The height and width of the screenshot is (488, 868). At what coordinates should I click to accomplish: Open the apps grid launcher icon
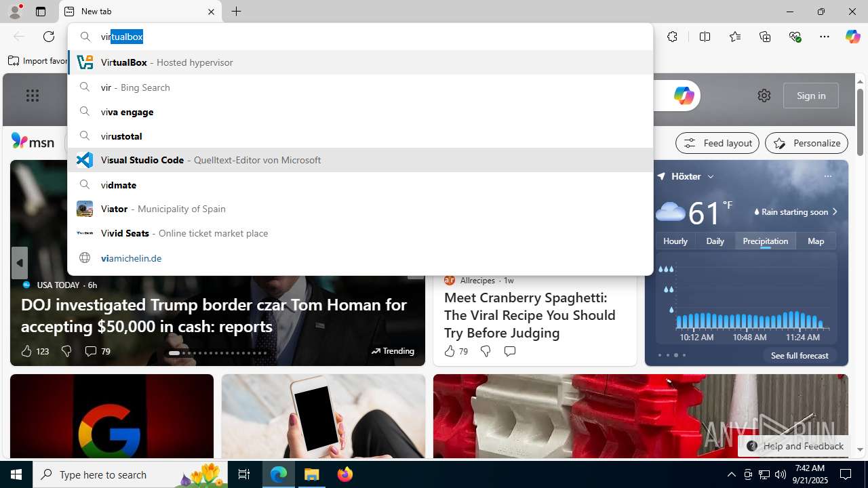pos(33,96)
